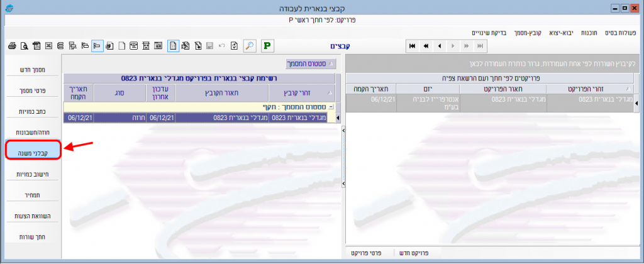This screenshot has height=264, width=644.
Task: Click the highlighted document list toolbar icon
Action: 173,46
